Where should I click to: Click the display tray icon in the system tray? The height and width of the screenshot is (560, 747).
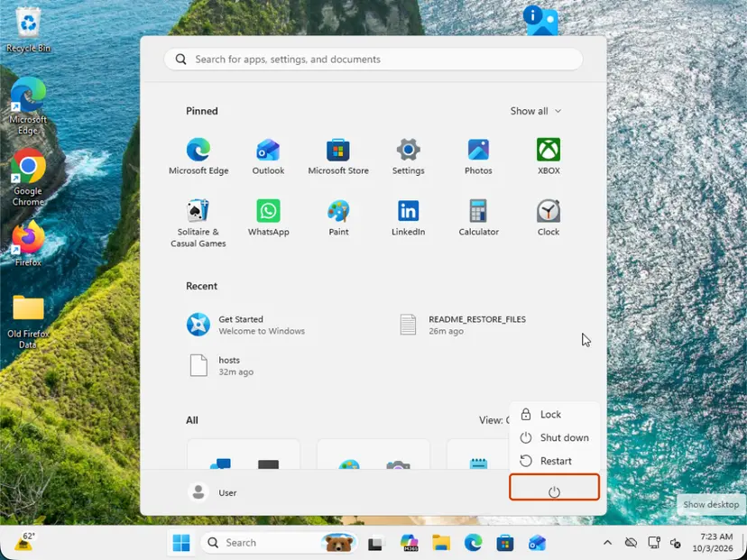(x=653, y=542)
